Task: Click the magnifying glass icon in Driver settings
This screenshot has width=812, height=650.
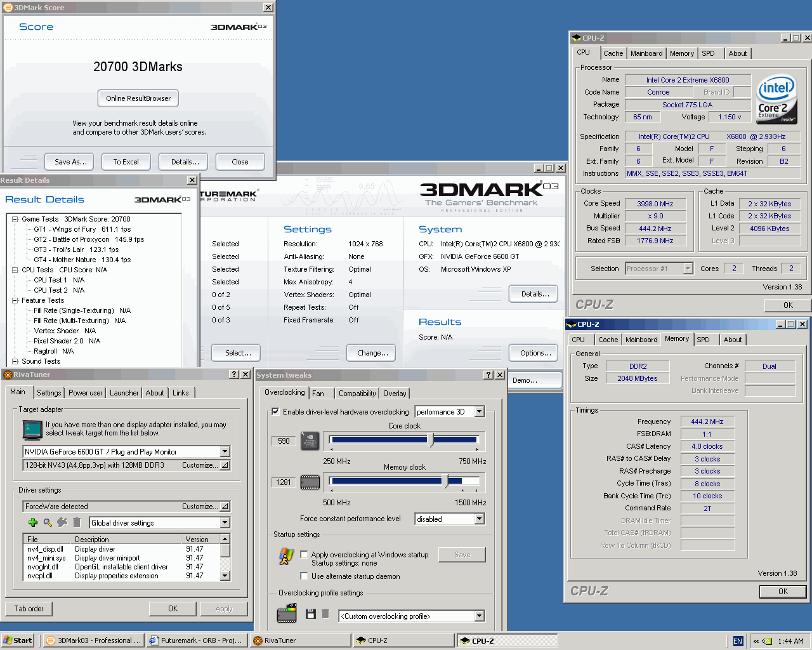Action: tap(48, 522)
